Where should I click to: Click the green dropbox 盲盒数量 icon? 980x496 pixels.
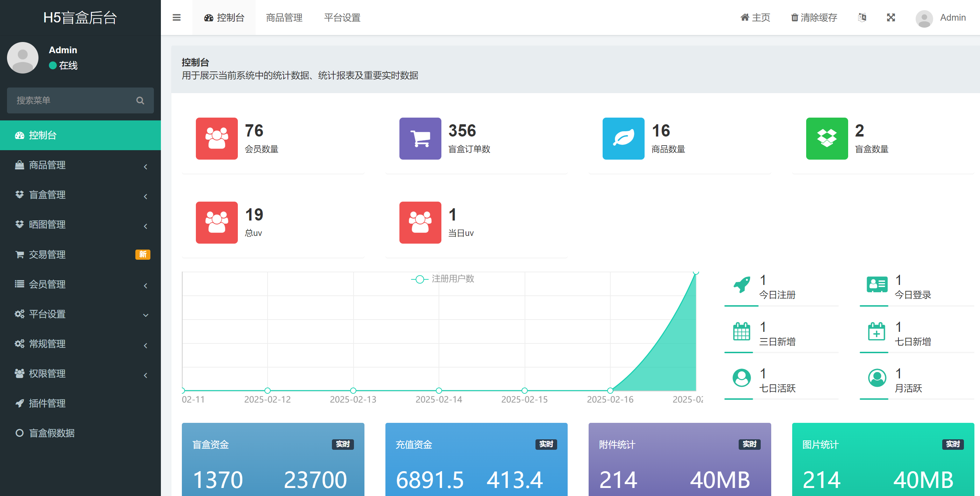point(827,139)
